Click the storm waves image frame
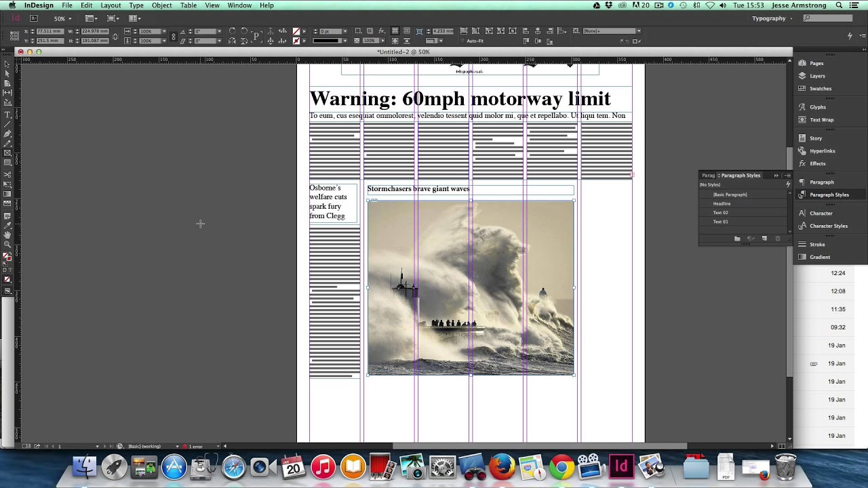 click(x=471, y=287)
